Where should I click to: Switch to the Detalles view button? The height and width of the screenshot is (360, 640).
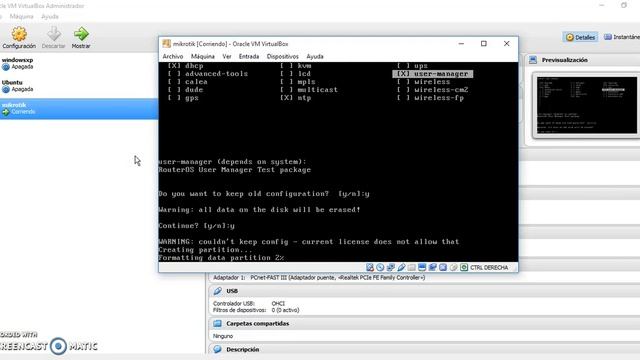point(580,37)
